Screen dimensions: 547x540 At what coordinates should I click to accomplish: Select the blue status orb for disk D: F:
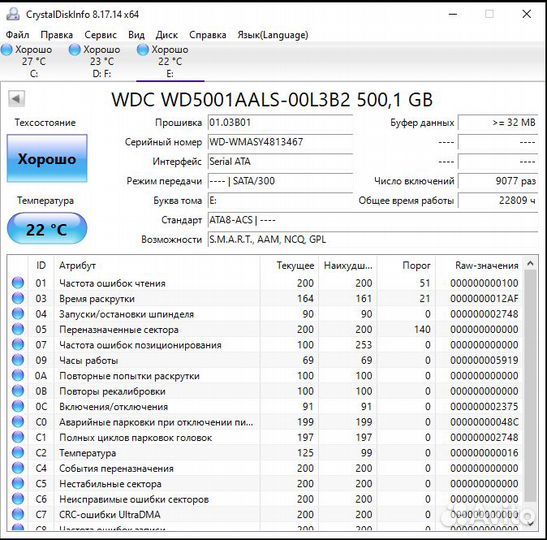coord(75,50)
